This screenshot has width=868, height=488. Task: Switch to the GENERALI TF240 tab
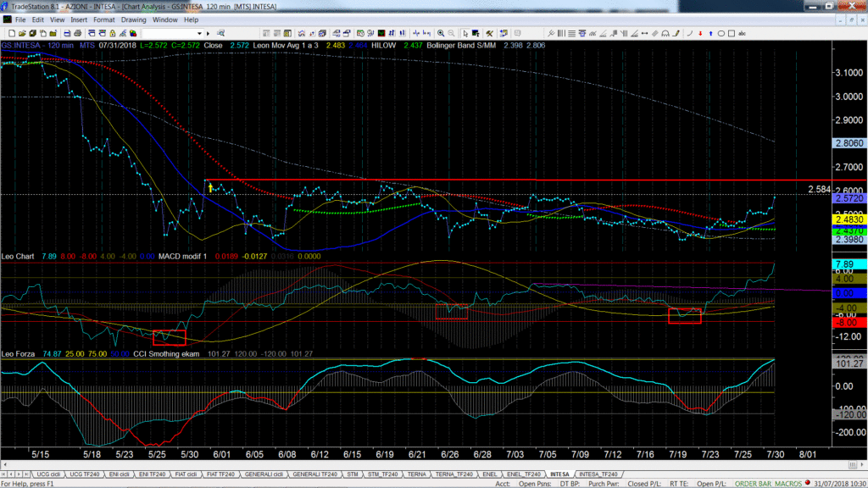click(x=314, y=474)
